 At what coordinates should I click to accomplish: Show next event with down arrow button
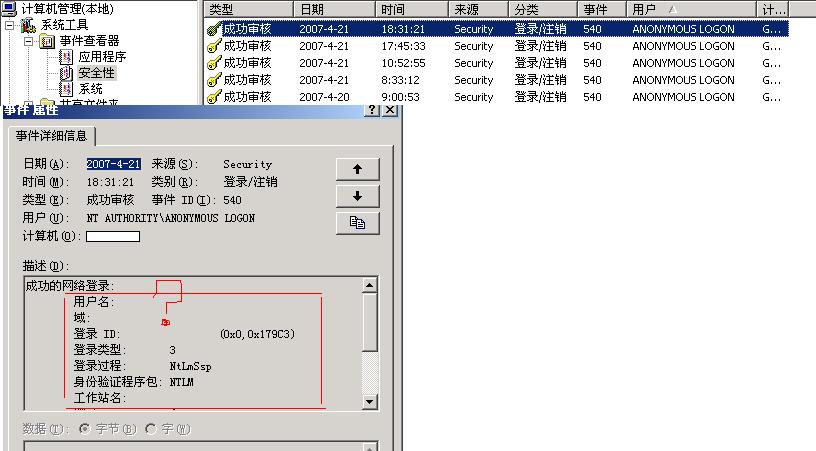point(358,196)
